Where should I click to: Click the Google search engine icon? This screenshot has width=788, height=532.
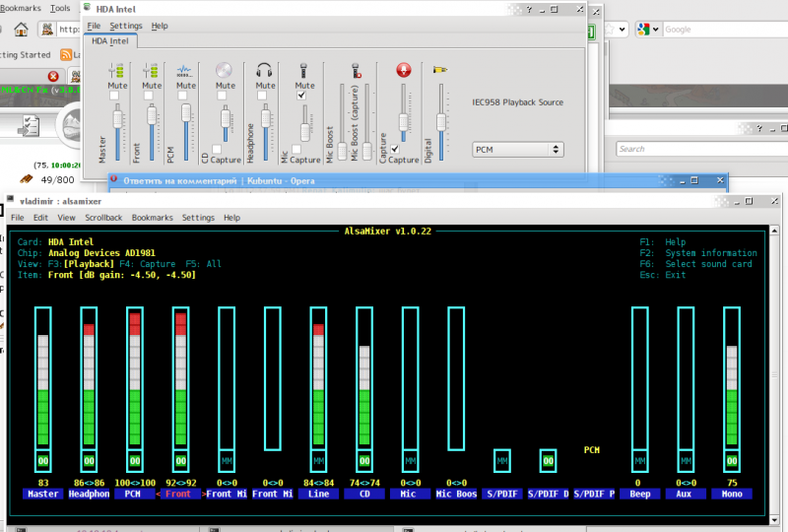643,30
